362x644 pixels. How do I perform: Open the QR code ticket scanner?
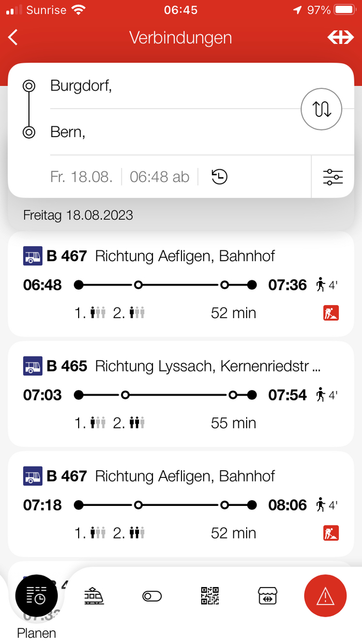coord(210,596)
